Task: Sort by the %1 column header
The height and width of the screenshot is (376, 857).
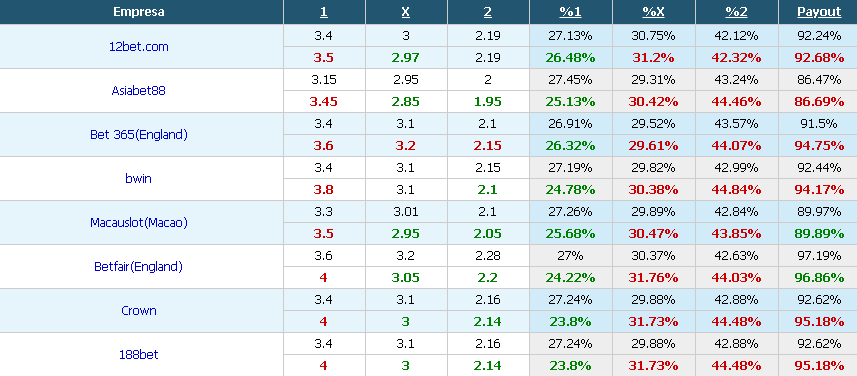Action: (570, 12)
